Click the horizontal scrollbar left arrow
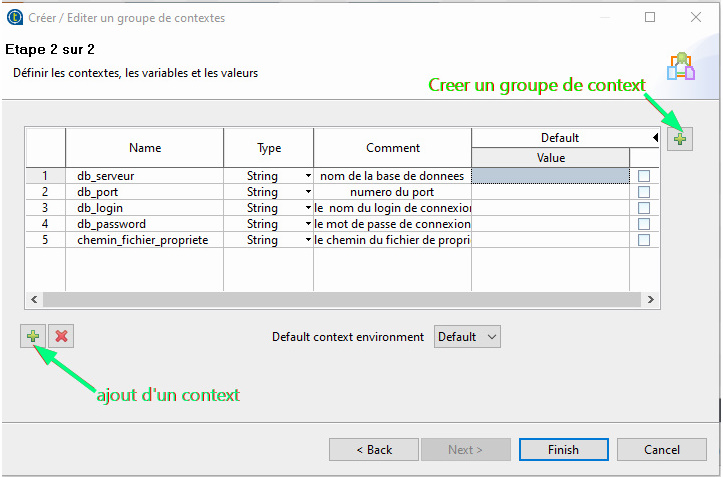Image resolution: width=723 pixels, height=477 pixels. (x=34, y=299)
